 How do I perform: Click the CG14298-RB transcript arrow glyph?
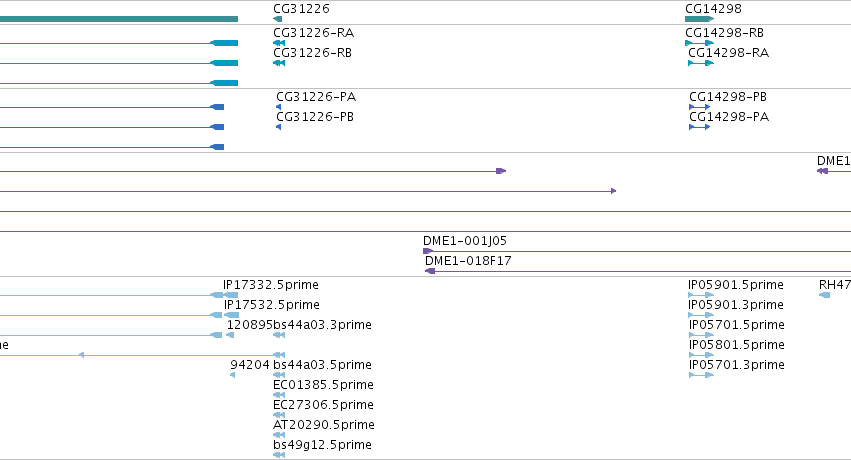[x=700, y=43]
